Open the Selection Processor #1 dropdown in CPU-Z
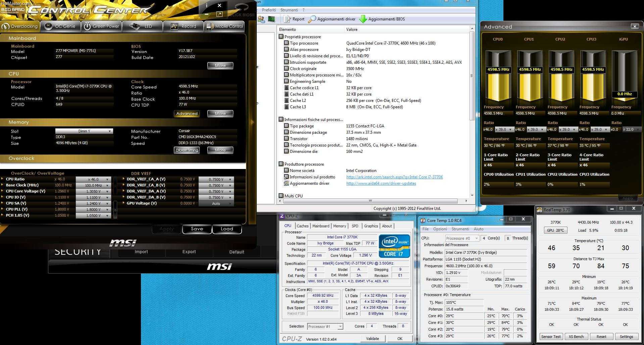644x345 pixels. click(325, 327)
